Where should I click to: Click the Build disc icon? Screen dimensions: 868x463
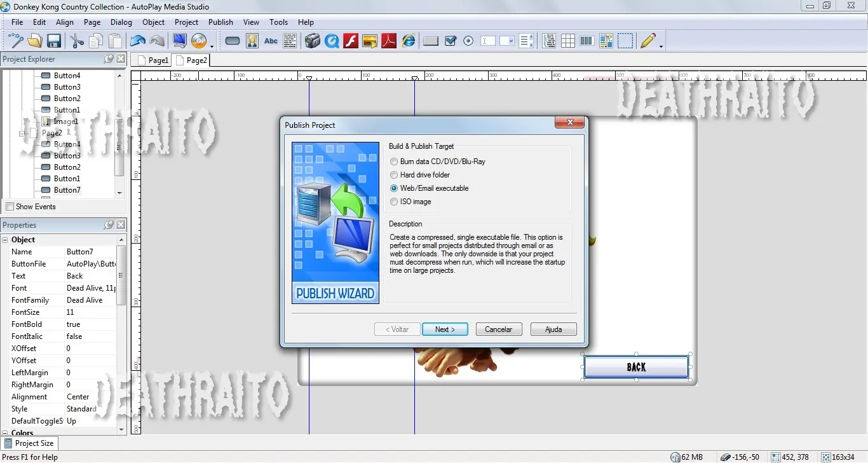(x=199, y=41)
